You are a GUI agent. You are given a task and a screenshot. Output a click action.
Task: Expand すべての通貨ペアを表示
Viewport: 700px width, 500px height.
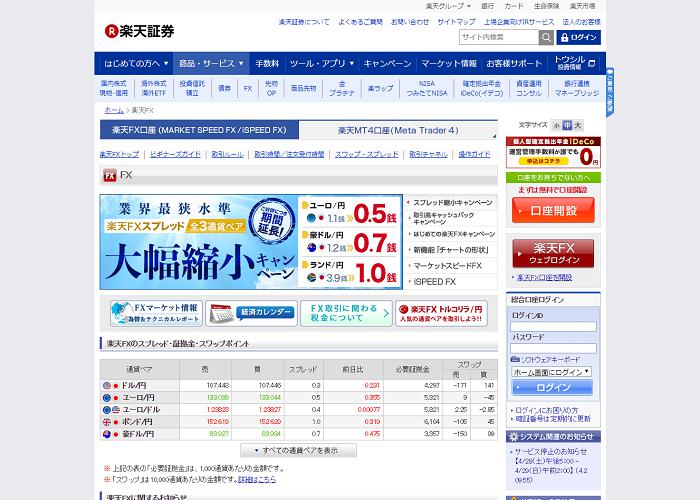298,450
